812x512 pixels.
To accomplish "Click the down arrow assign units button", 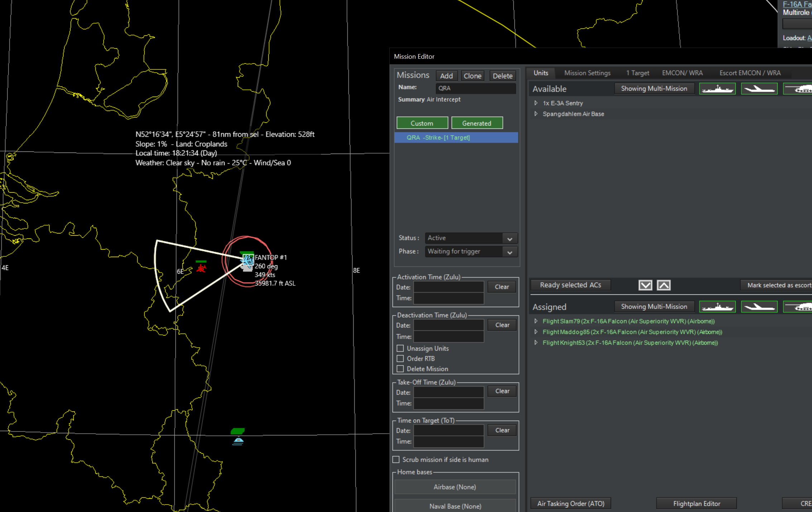I will point(645,285).
